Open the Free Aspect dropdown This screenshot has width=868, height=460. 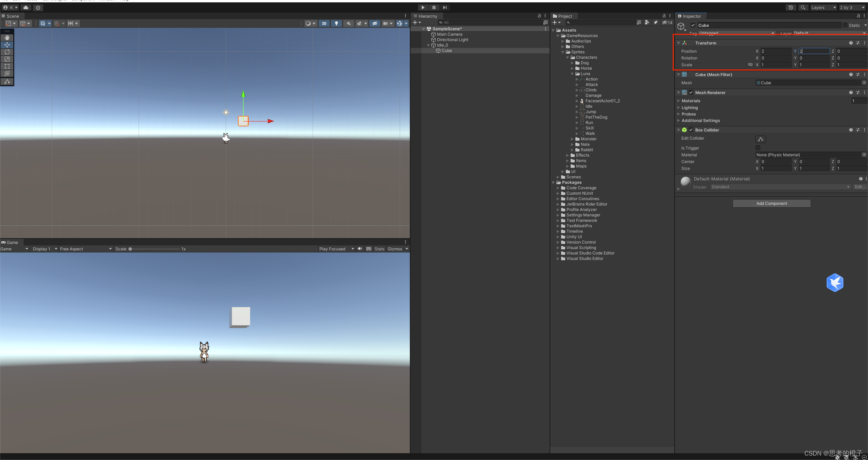tap(86, 249)
